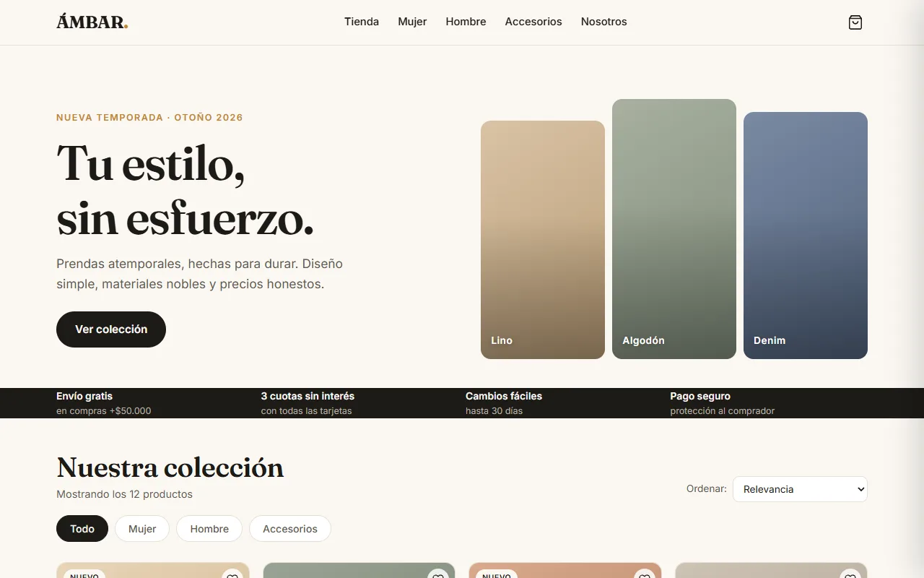This screenshot has width=924, height=578.
Task: Open the Algodón fabric card
Action: point(674,229)
